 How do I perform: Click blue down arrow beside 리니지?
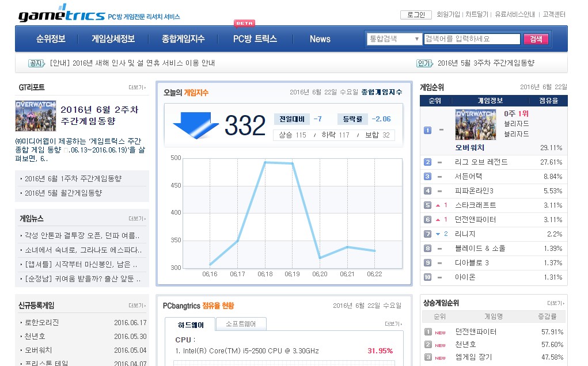coord(438,234)
